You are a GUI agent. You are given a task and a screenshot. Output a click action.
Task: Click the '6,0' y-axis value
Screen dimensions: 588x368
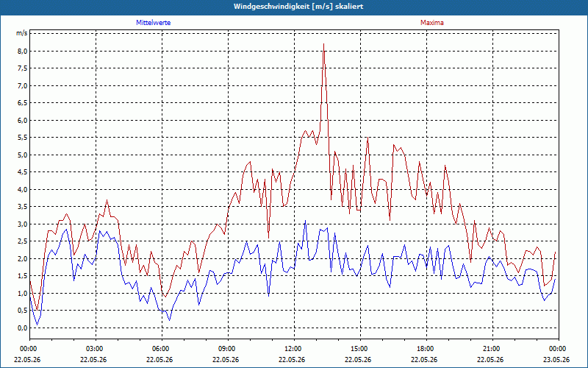[23, 120]
